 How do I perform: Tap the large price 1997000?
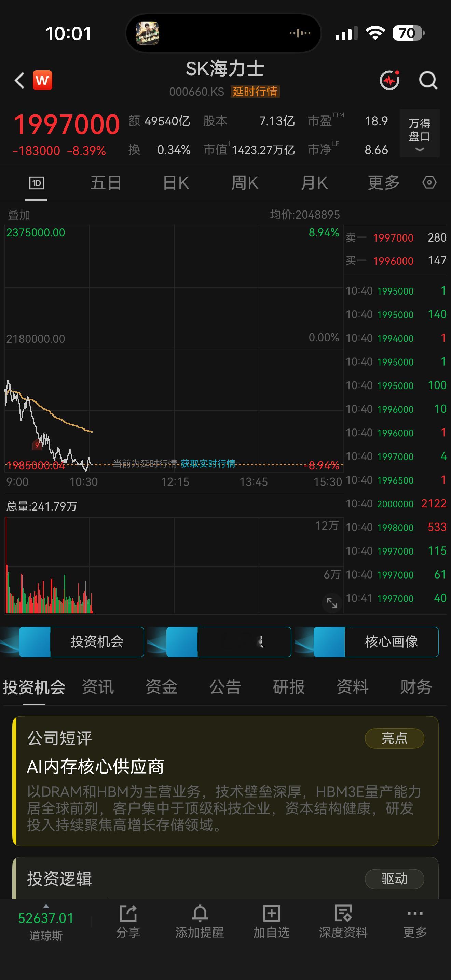click(67, 124)
